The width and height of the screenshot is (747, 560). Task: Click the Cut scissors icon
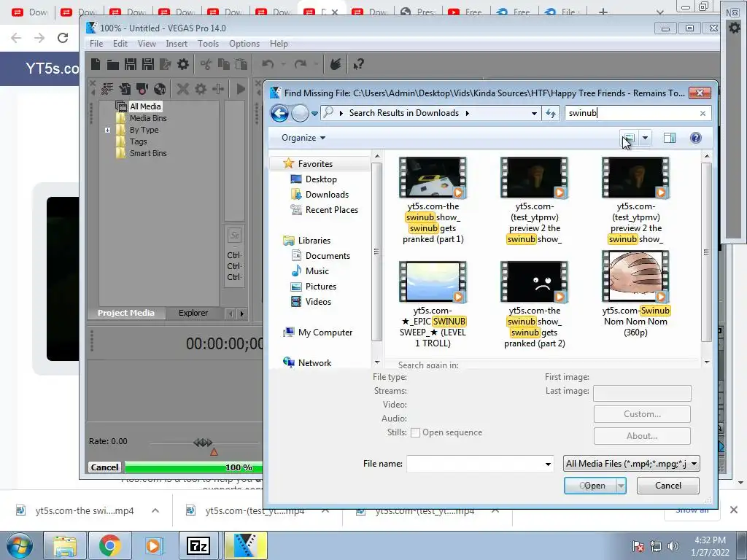[x=206, y=64]
